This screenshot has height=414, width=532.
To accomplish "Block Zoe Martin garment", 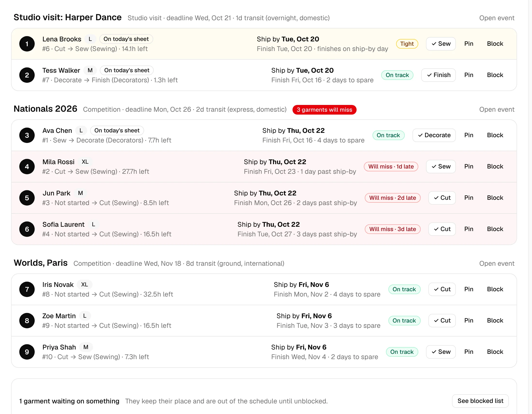I will pos(495,321).
